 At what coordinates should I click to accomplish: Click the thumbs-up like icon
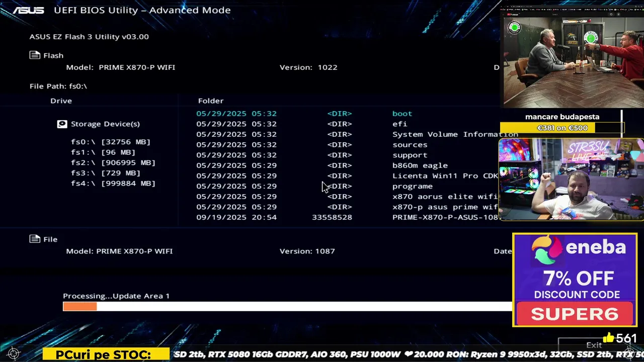609,338
